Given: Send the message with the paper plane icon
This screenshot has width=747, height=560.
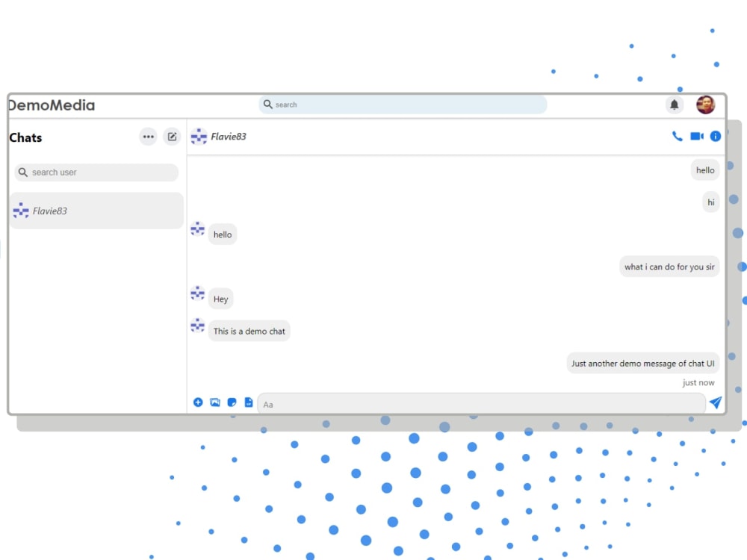Looking at the screenshot, I should pos(715,402).
